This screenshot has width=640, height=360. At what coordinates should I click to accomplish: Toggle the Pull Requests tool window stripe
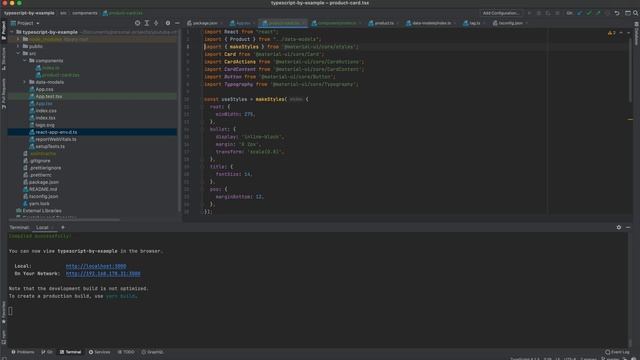point(4,93)
